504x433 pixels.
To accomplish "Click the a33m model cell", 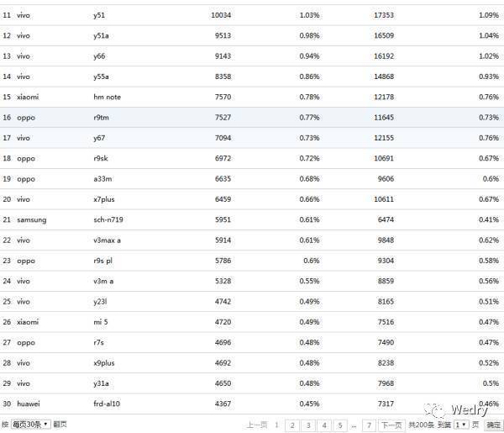I will 102,179.
